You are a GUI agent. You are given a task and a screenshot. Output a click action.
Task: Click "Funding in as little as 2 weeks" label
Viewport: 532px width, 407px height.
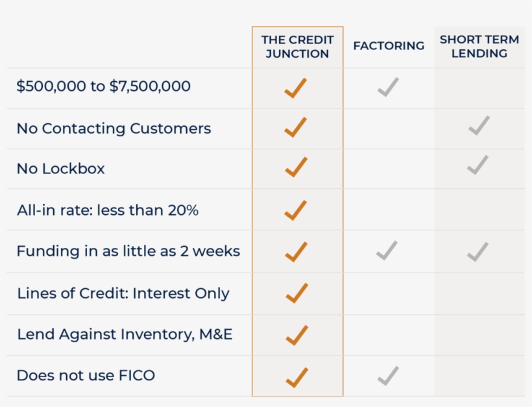tap(128, 251)
